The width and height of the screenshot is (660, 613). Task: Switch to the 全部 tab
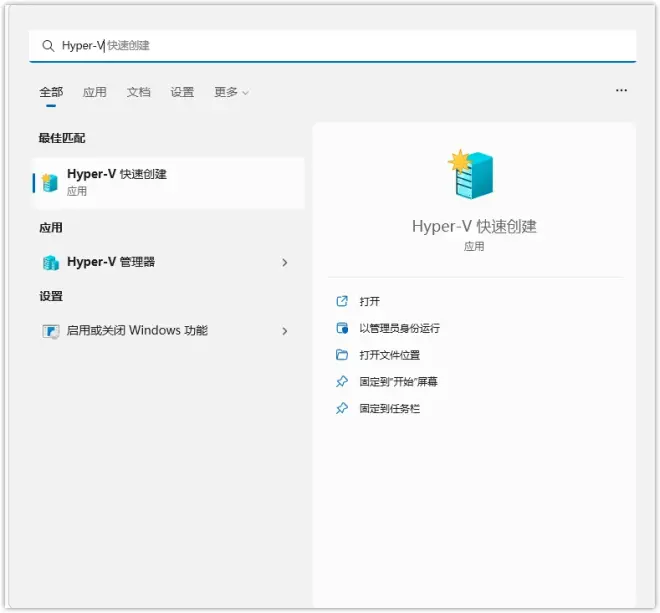click(51, 92)
